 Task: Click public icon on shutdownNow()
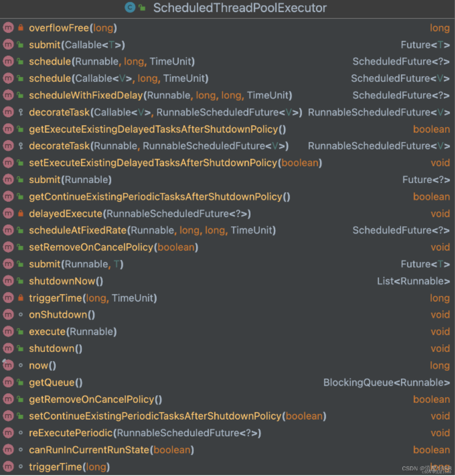click(20, 281)
